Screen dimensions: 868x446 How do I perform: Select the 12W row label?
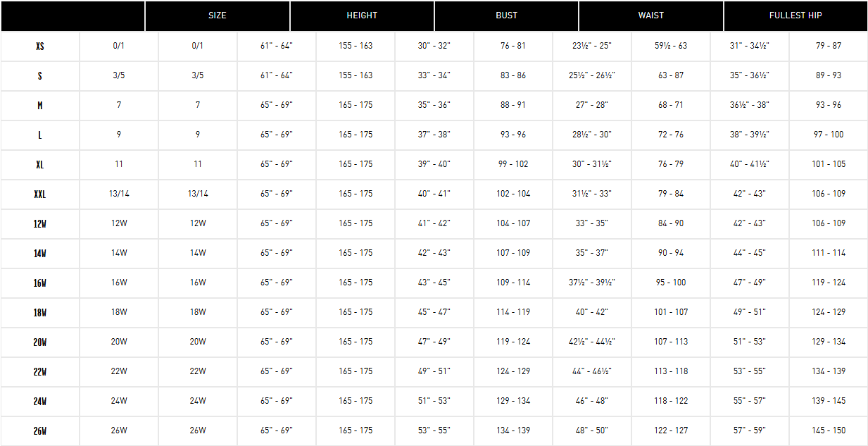[x=40, y=223]
